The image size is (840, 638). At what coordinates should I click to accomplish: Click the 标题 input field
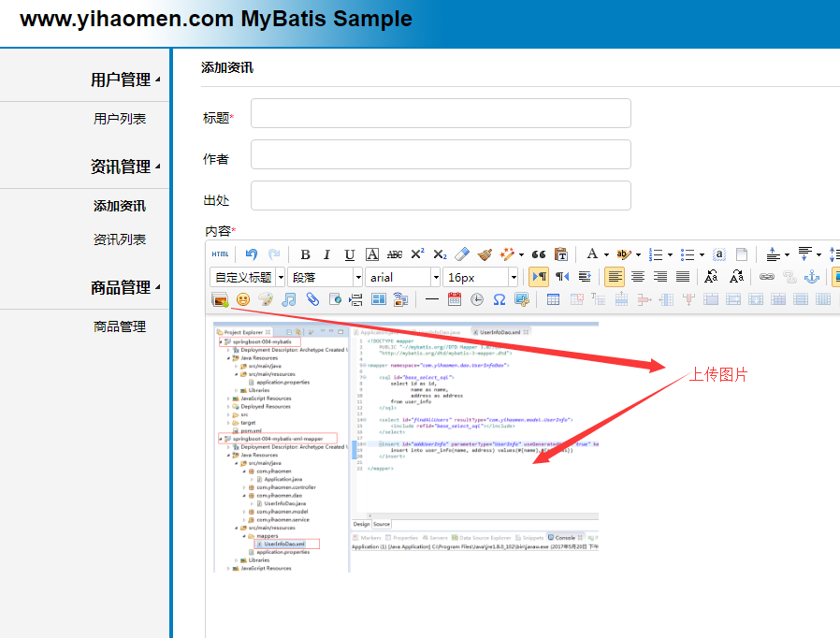[x=441, y=113]
